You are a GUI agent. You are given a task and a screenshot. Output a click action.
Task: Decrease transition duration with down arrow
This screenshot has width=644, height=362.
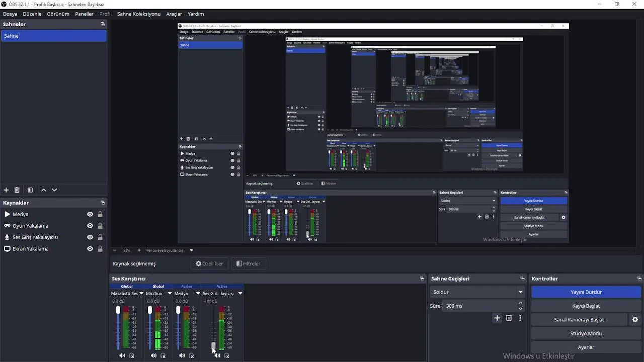tap(520, 308)
